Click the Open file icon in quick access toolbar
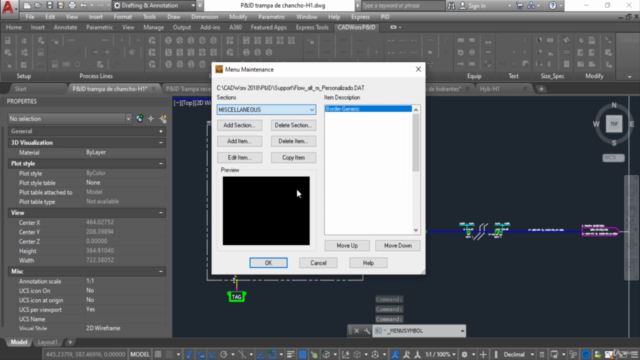The image size is (640, 360). (x=38, y=6)
